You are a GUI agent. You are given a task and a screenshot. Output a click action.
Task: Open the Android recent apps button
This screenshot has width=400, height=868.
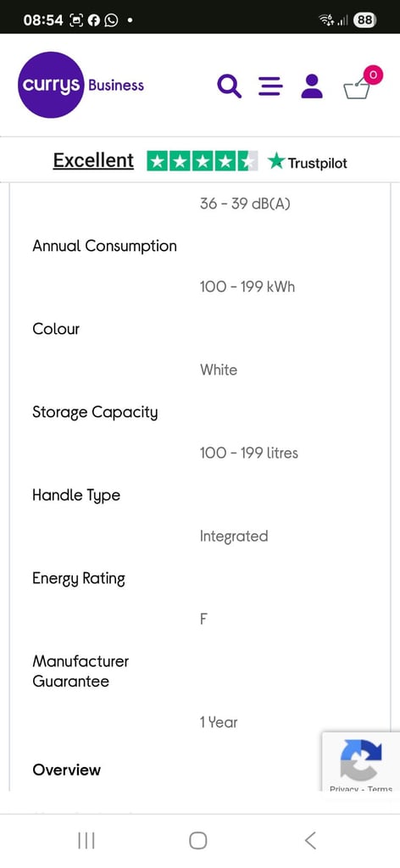coord(86,840)
